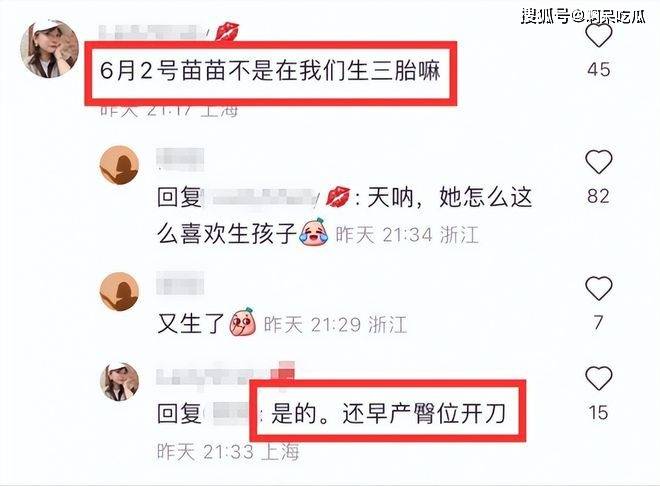Like the comment with 45 likes
This screenshot has width=660, height=486.
click(599, 36)
